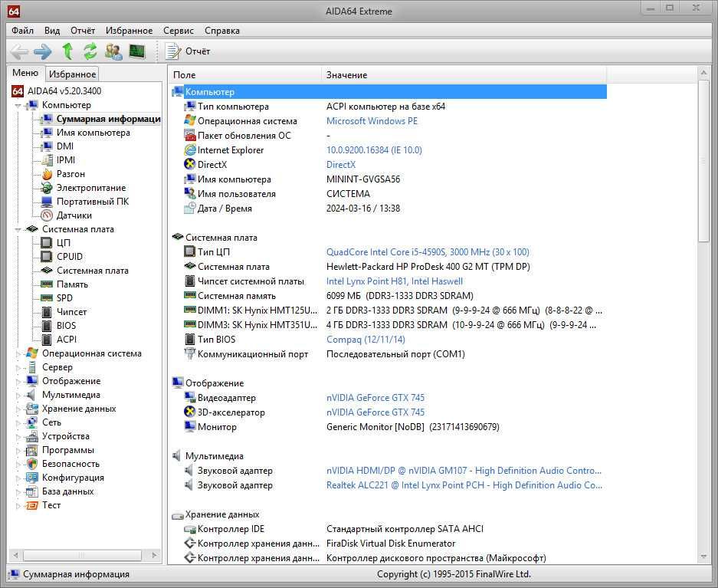The width and height of the screenshot is (718, 588).
Task: Switch to the Избранное tab in the left panel
Action: (x=72, y=74)
